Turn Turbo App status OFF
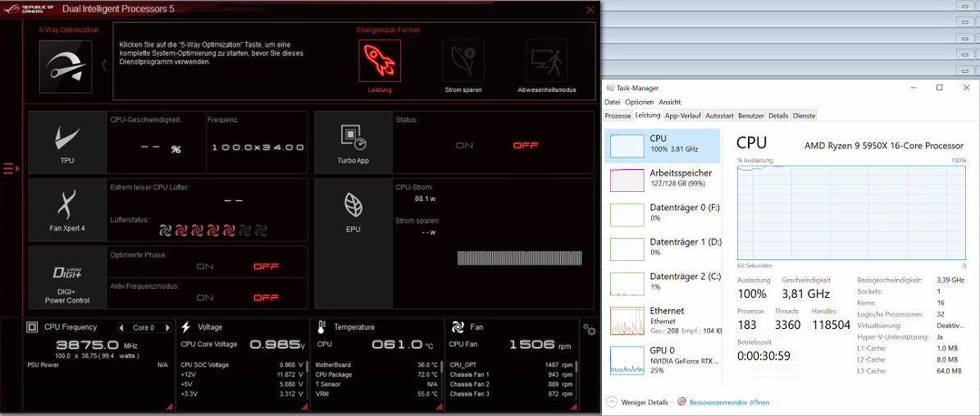Screen dimensions: 980x416 [526, 145]
